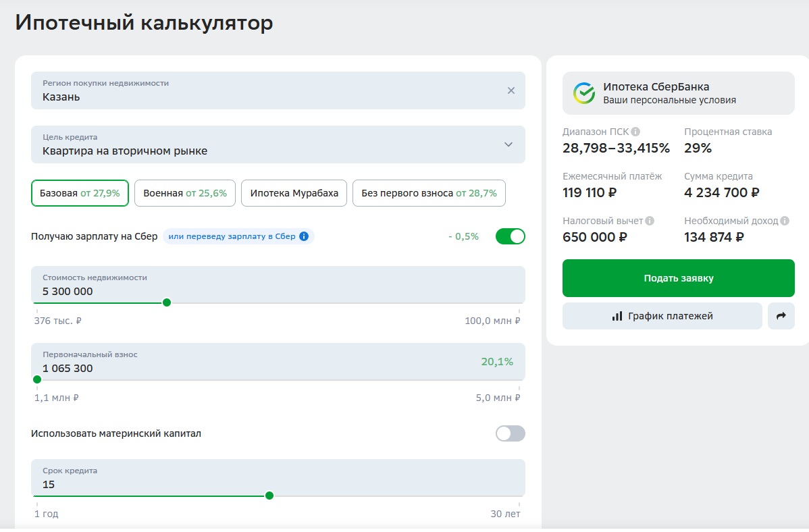Click info icon beside Налоговый вычет
Screen dimensions: 809x532
(x=650, y=221)
